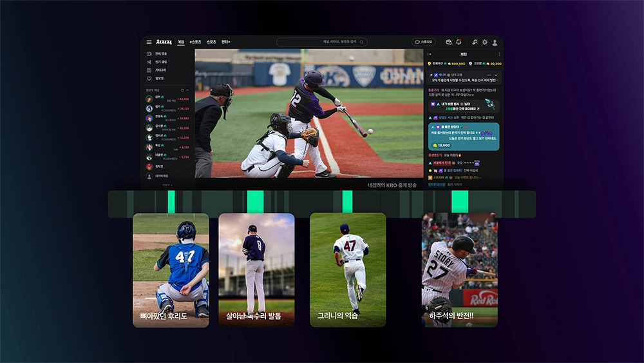Click the sun theme icon
Image resolution: width=644 pixels, height=363 pixels.
pos(485,42)
